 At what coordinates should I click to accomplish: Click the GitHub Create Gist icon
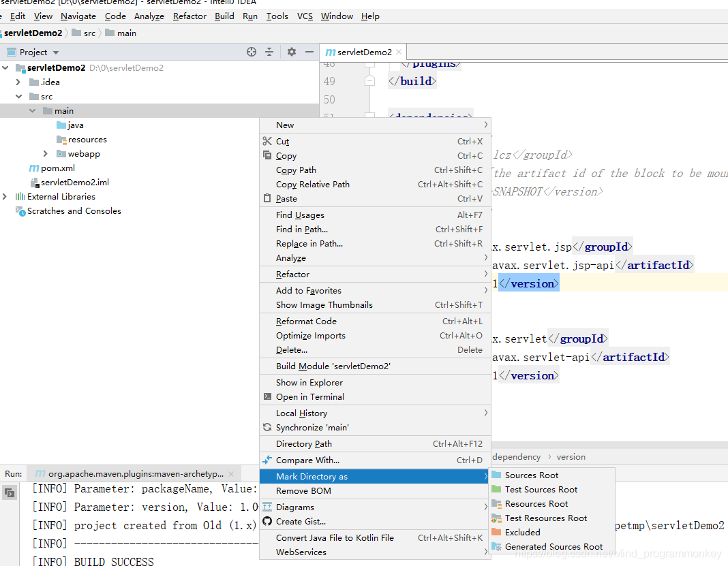(x=267, y=521)
